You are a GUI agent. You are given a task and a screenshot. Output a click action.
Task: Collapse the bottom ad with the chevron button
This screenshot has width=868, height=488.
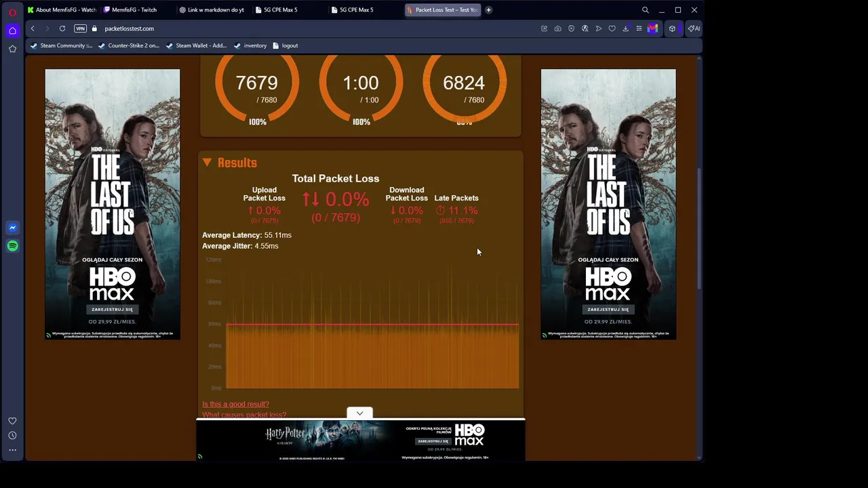point(360,413)
